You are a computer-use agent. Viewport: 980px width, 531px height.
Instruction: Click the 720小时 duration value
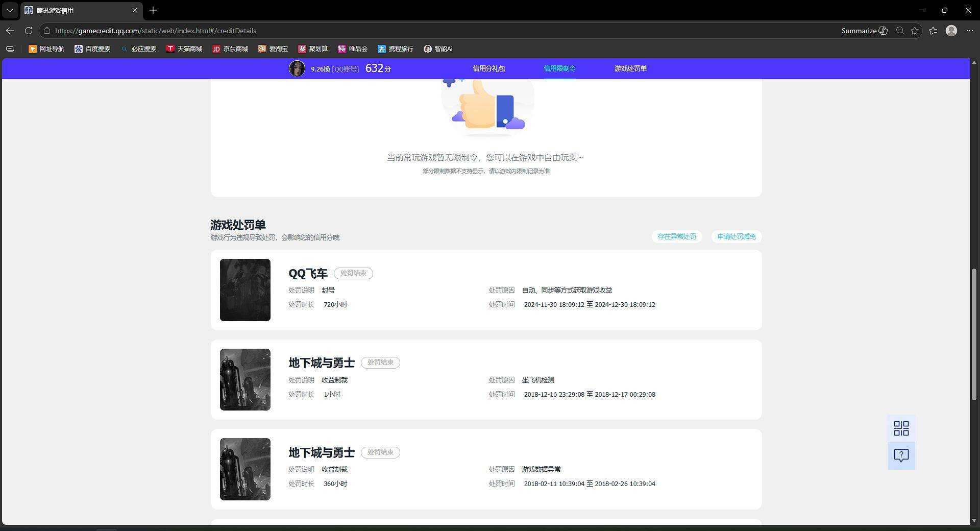pyautogui.click(x=335, y=304)
